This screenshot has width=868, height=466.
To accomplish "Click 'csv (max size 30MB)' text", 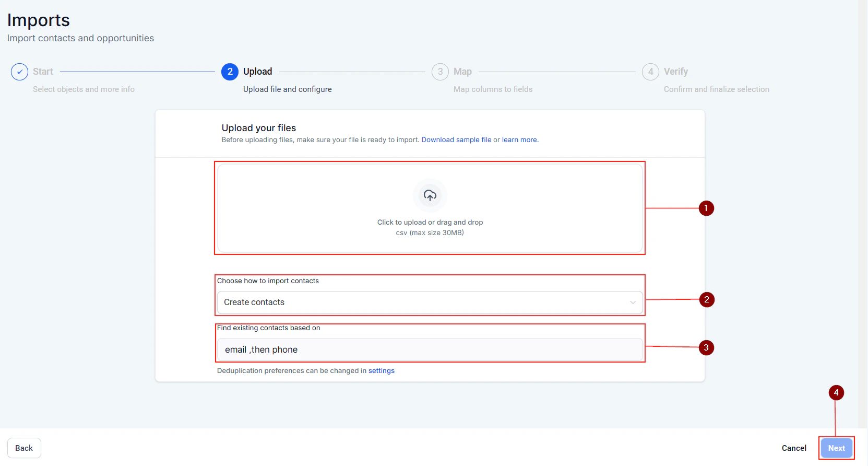I will click(430, 232).
